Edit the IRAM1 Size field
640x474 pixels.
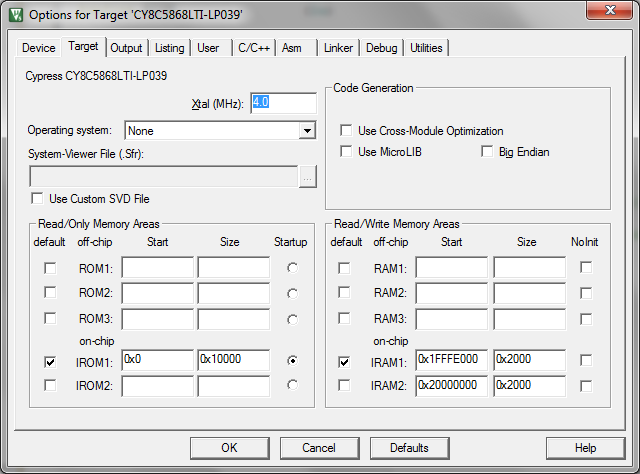[x=530, y=360]
